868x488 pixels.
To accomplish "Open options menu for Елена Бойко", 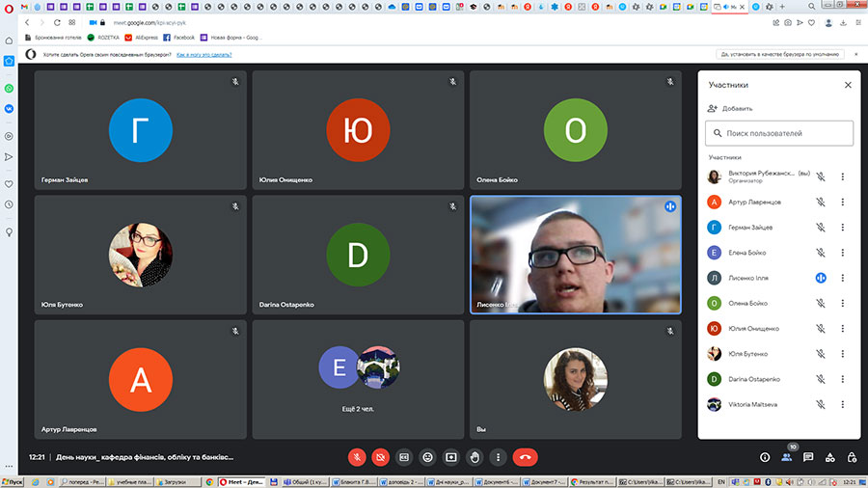I will (x=843, y=253).
